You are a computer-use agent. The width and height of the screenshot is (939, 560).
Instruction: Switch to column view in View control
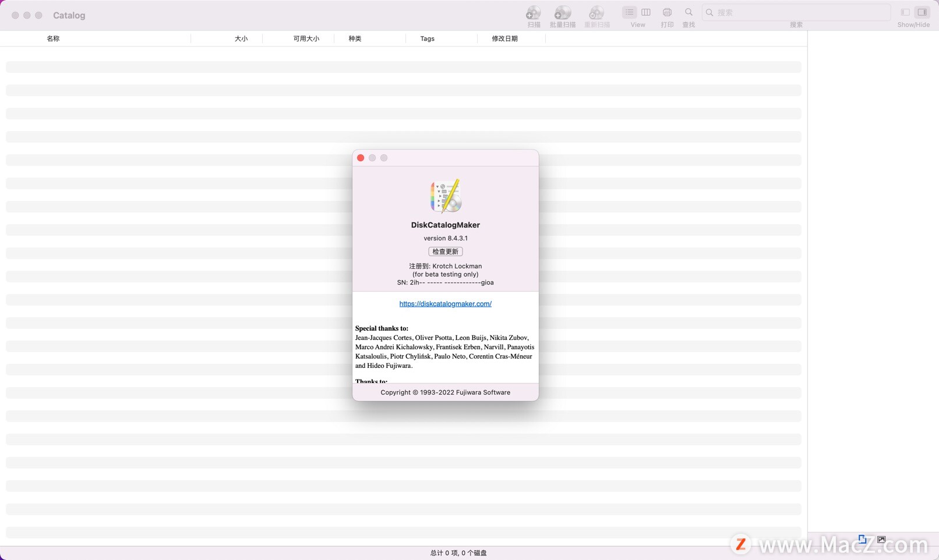[x=646, y=12]
